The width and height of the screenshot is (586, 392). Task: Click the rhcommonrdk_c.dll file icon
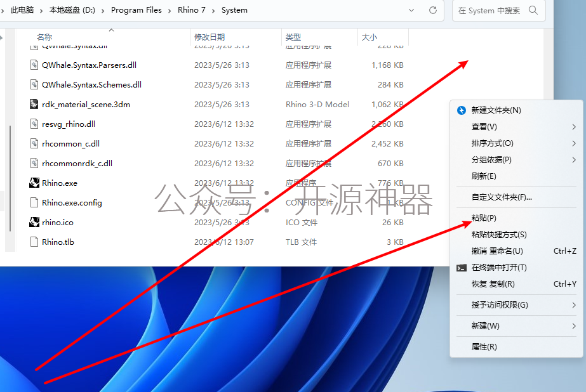34,163
